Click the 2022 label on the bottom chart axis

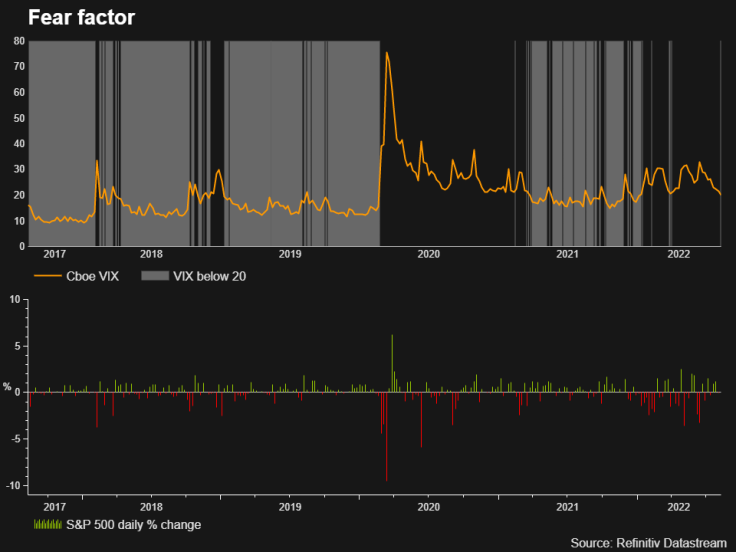[x=679, y=507]
